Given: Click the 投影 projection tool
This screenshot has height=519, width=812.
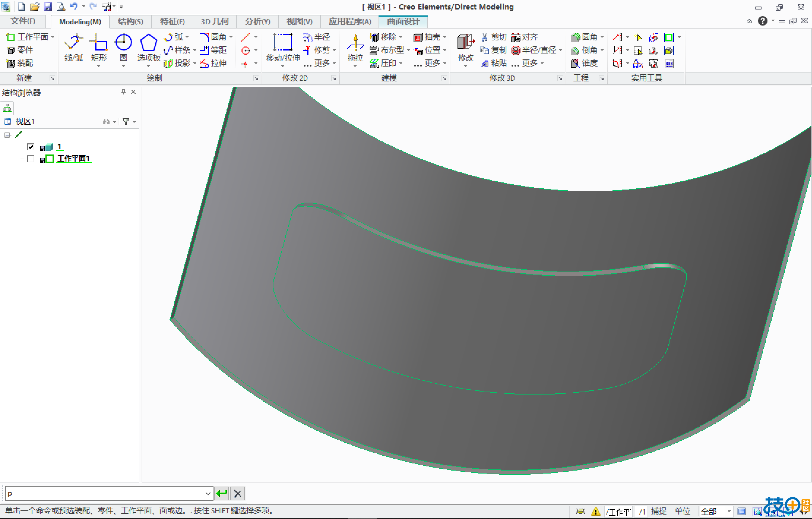Looking at the screenshot, I should 177,63.
